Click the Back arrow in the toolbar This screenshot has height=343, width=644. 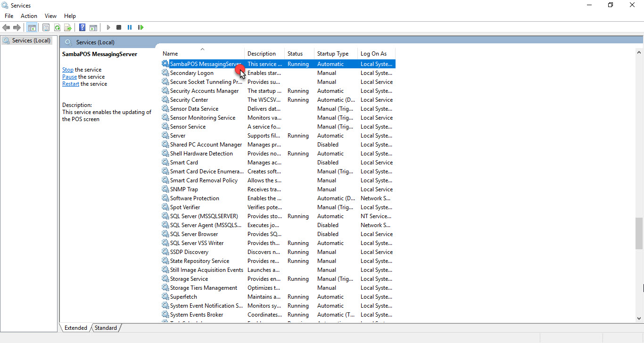click(6, 27)
